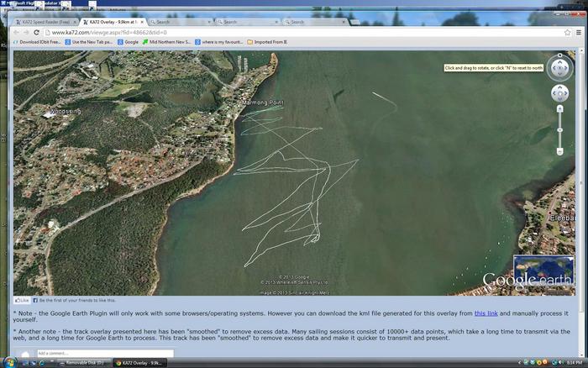Click the Google Earth pan joystick control

(x=560, y=93)
